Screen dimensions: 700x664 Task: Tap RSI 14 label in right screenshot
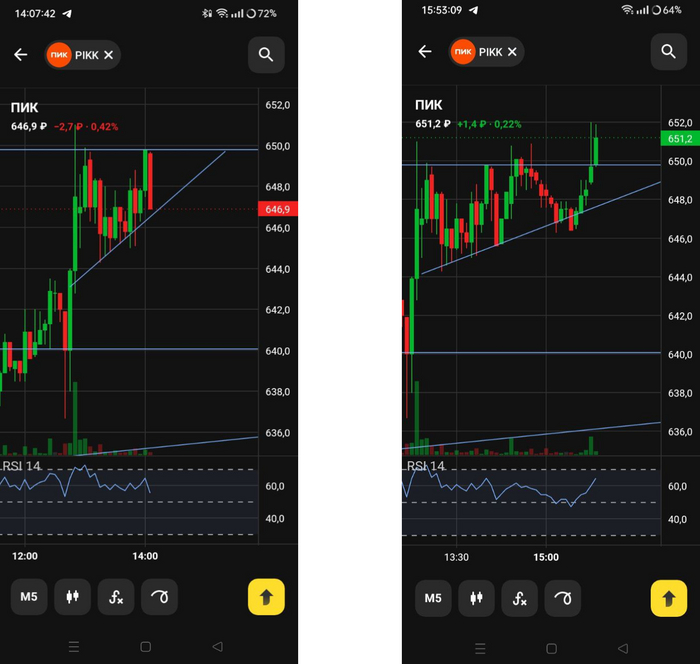[x=425, y=466]
